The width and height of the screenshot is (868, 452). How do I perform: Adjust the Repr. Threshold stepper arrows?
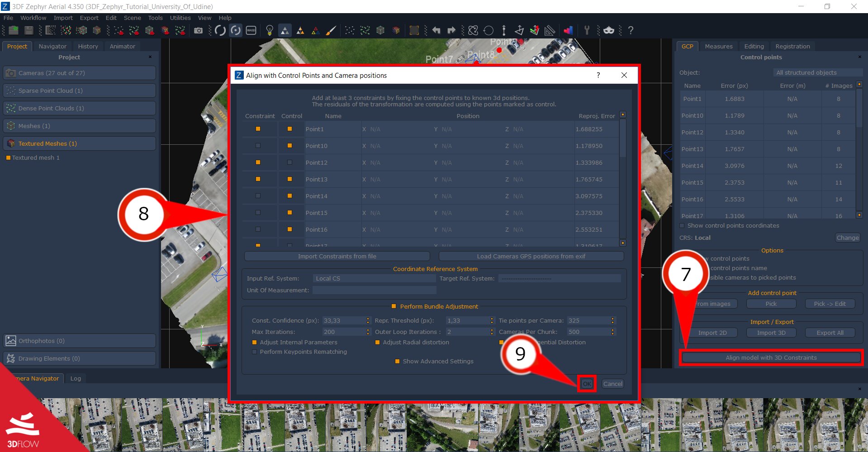pos(492,320)
